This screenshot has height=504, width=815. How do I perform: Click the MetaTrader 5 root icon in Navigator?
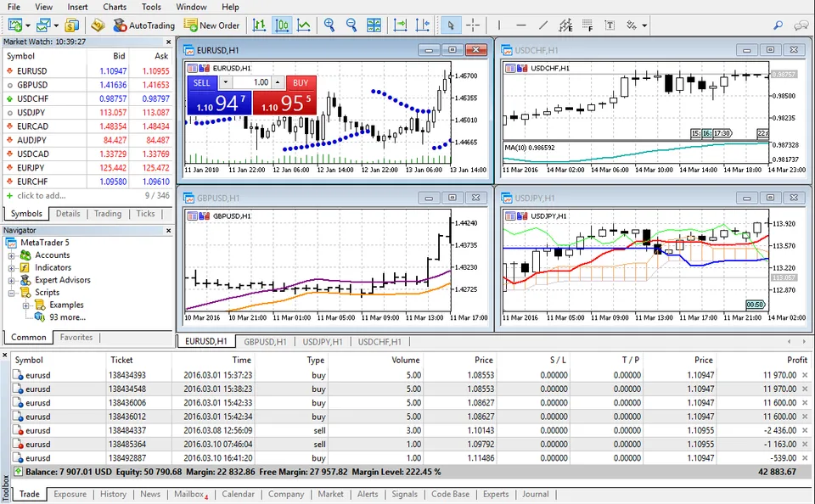click(x=11, y=243)
